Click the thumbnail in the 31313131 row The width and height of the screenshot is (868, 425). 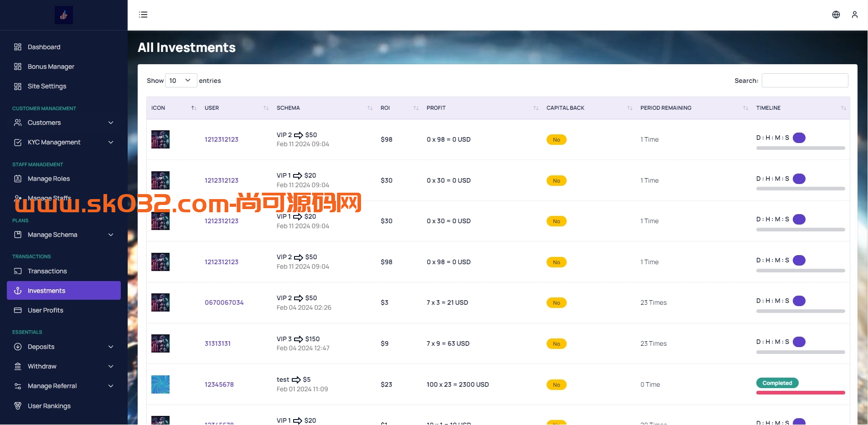pyautogui.click(x=160, y=343)
